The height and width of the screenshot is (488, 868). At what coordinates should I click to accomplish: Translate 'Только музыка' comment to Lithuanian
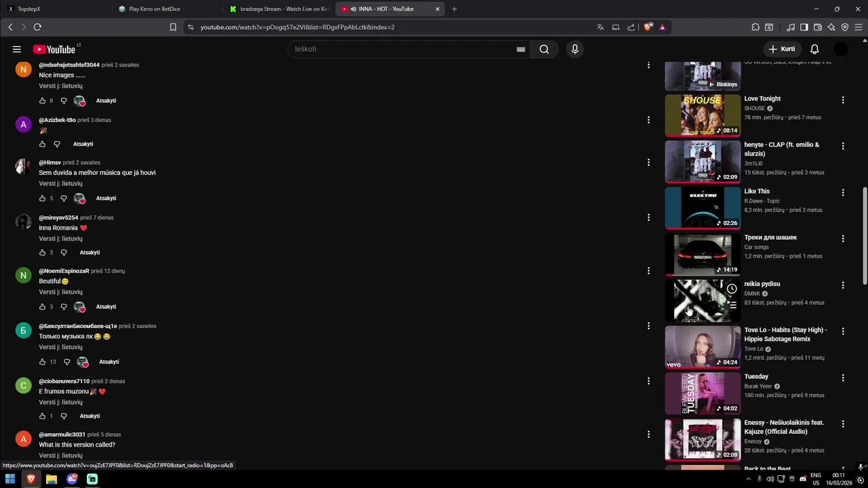tap(60, 347)
